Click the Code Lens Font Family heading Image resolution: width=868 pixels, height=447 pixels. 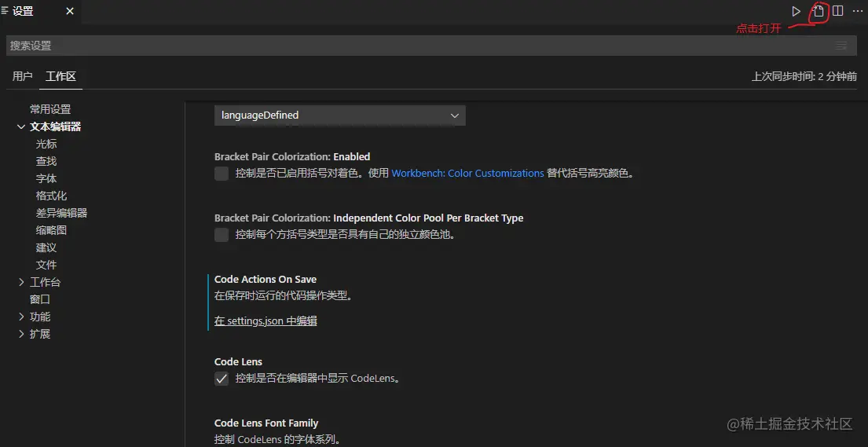[x=266, y=423]
